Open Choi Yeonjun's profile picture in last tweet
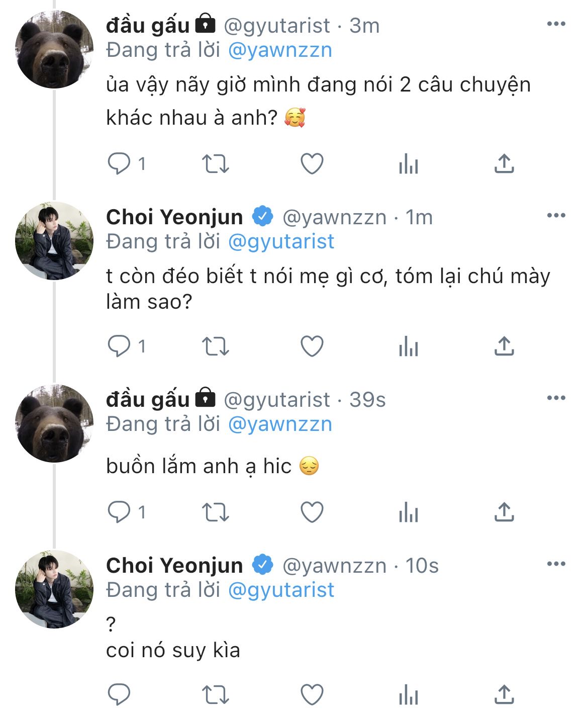 (54, 589)
